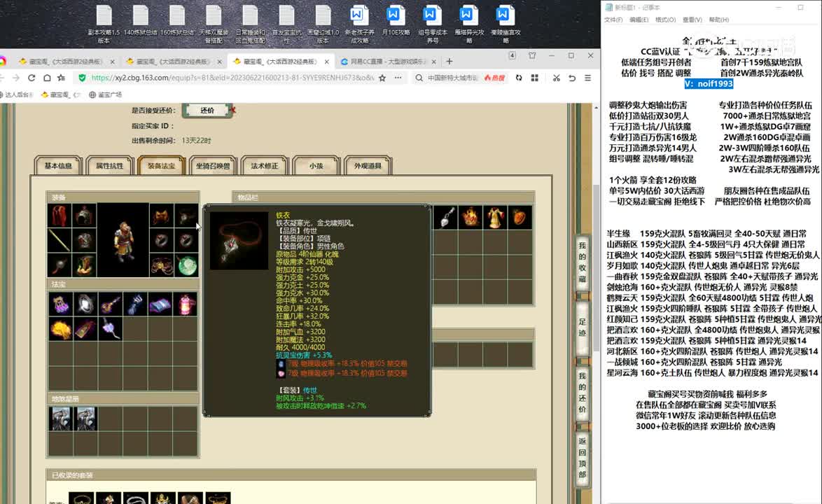The height and width of the screenshot is (504, 822).
Task: Click the first 地煞星图 star chart
Action: click(x=61, y=419)
